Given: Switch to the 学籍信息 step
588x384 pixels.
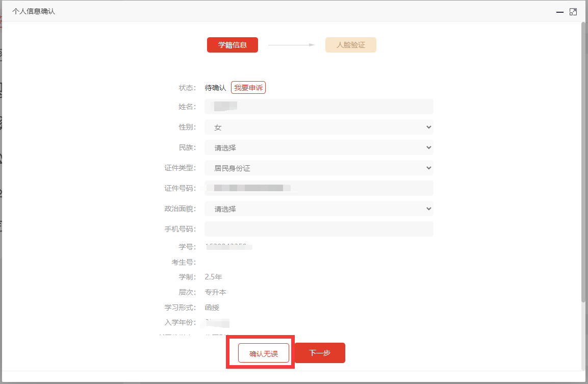Looking at the screenshot, I should (233, 45).
